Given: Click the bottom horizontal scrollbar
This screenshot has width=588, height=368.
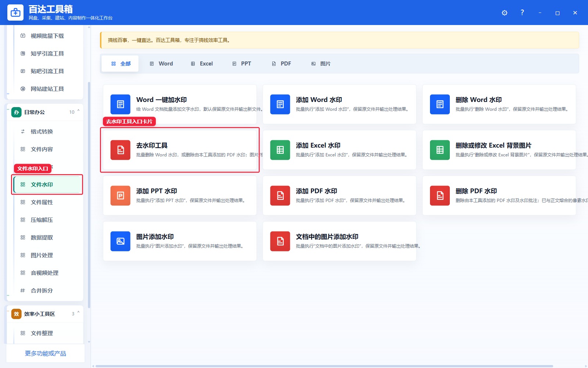Looking at the screenshot, I should pyautogui.click(x=324, y=366).
